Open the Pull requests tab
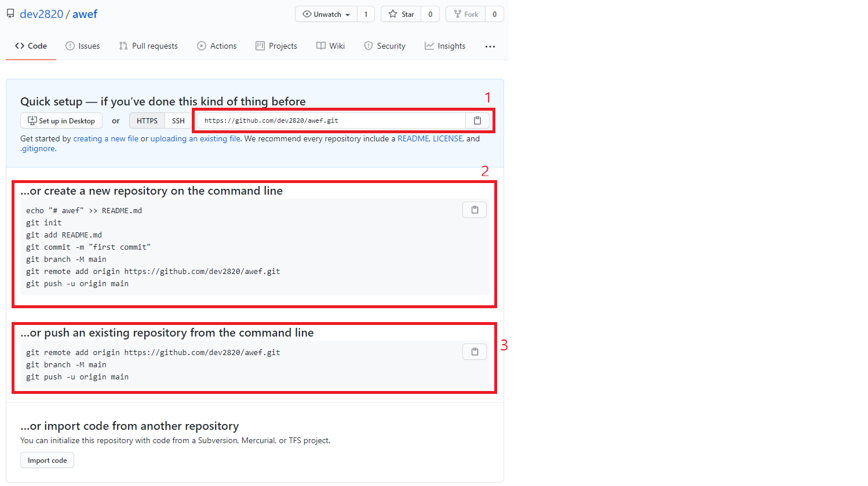 [148, 46]
